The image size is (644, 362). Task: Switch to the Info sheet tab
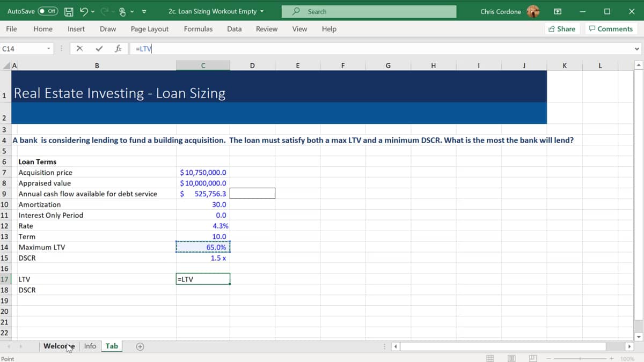click(90, 346)
